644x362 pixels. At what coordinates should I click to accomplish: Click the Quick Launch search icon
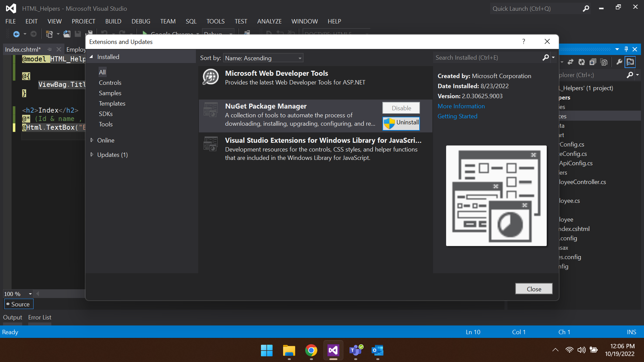click(x=586, y=8)
